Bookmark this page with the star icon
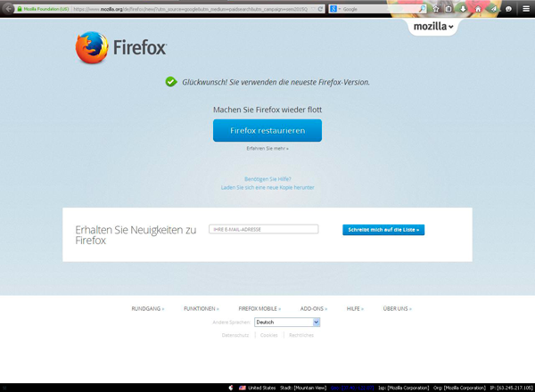The width and height of the screenshot is (535, 392). [436, 9]
